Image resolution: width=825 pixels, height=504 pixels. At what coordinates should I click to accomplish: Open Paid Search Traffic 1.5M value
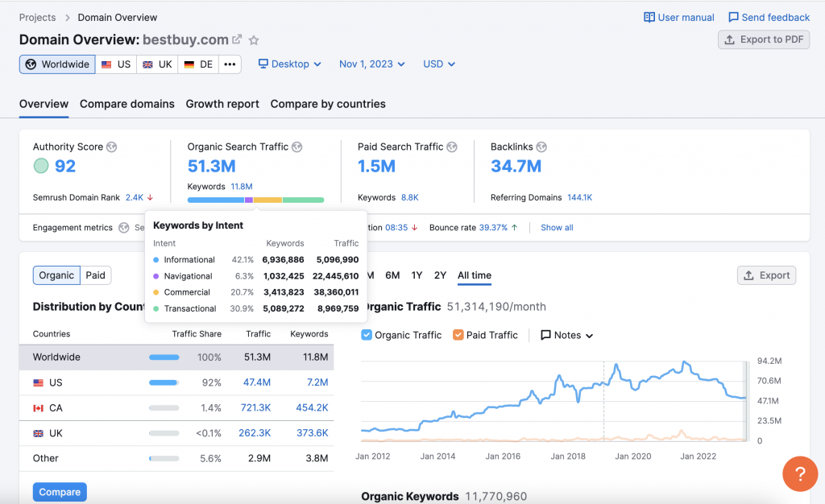[x=376, y=166]
